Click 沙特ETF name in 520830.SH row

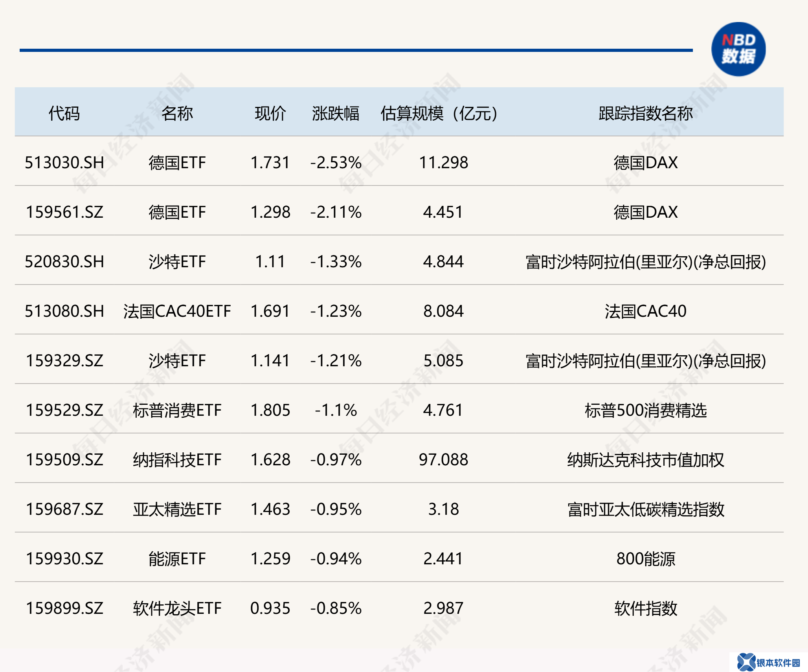[177, 262]
